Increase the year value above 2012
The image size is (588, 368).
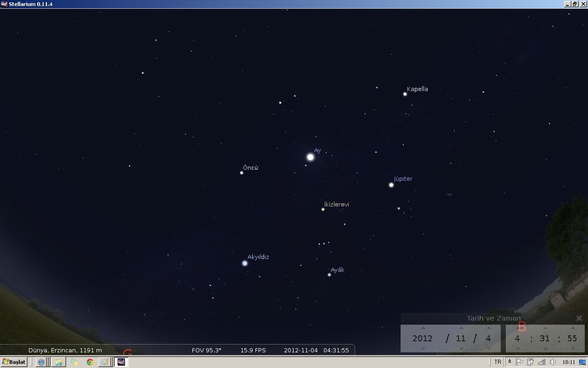tap(422, 328)
